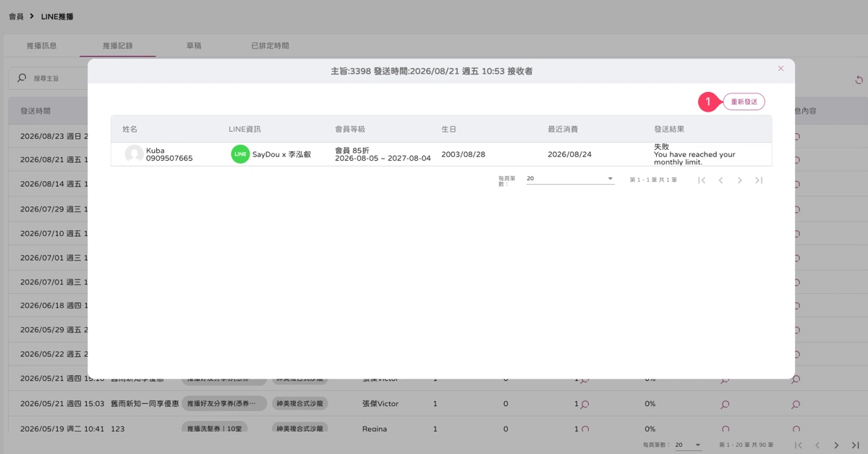Click the 2026/07/10 週五 row date

tap(54, 233)
